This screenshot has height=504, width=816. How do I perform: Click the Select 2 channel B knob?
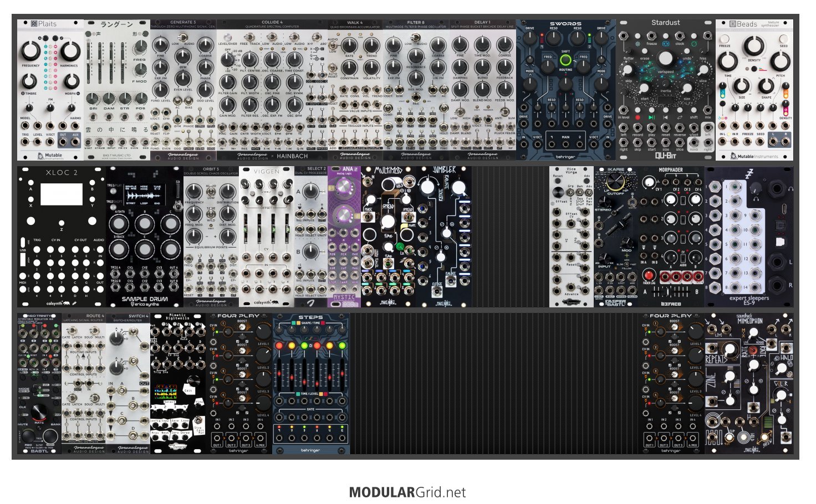click(x=312, y=251)
